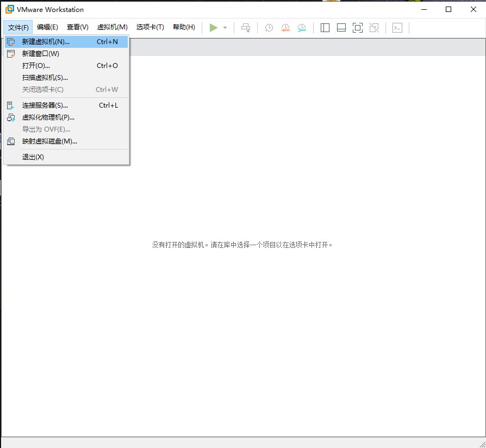This screenshot has width=486, height=448.
Task: Toggle the library sidebar panel icon
Action: click(x=325, y=28)
